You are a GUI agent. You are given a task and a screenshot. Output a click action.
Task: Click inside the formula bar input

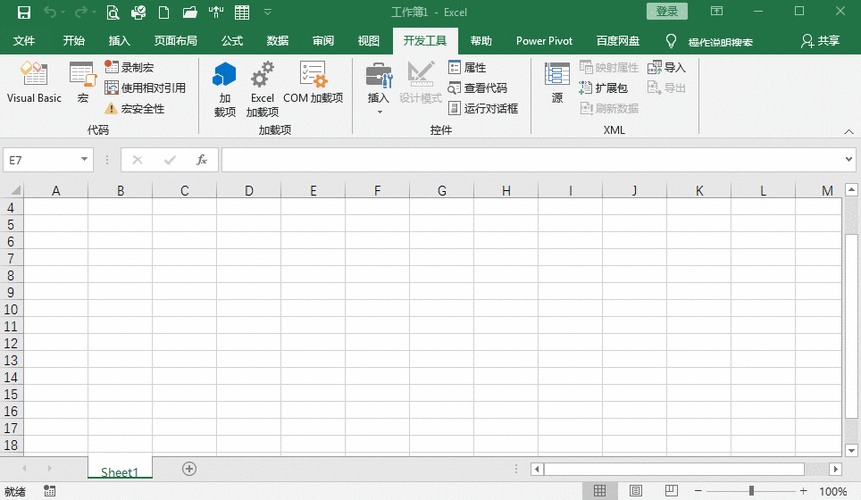coord(533,160)
